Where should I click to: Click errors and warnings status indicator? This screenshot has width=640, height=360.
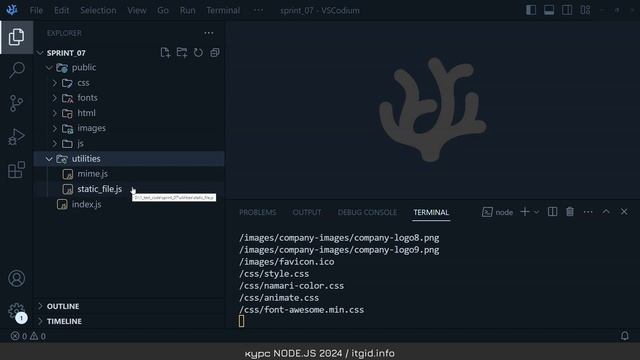(28, 336)
